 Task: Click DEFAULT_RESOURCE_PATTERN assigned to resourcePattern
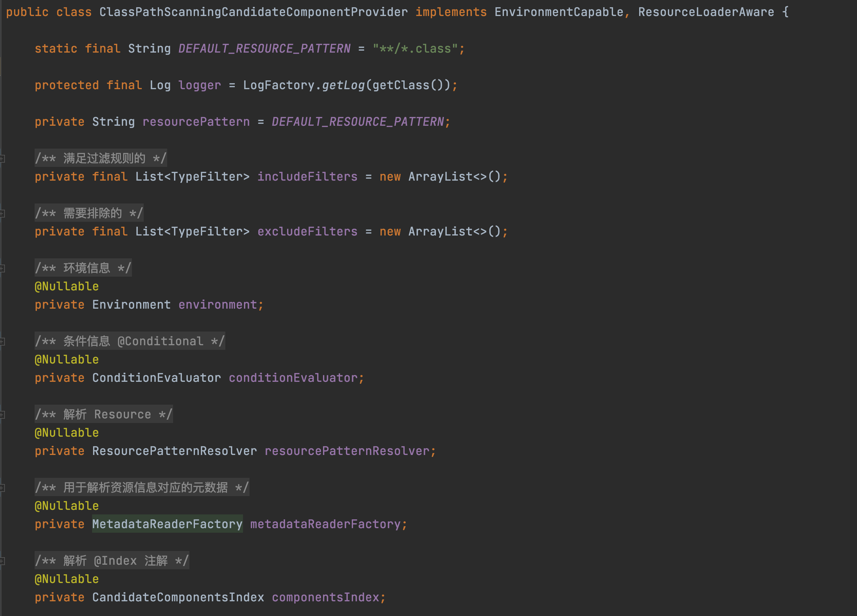click(358, 122)
